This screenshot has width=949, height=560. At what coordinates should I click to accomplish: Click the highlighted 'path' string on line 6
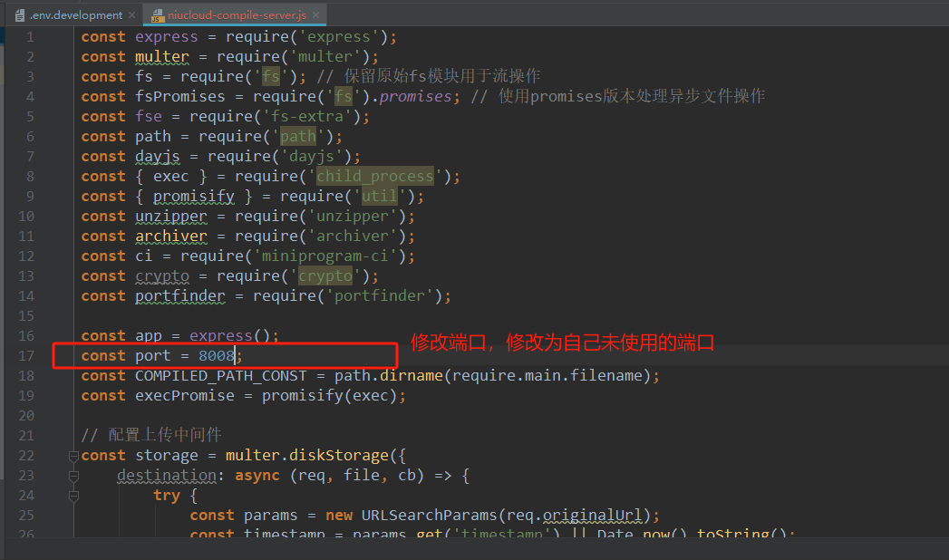298,137
